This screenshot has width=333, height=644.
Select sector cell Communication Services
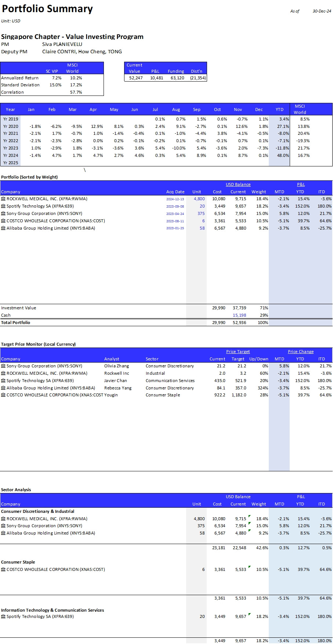(170, 381)
